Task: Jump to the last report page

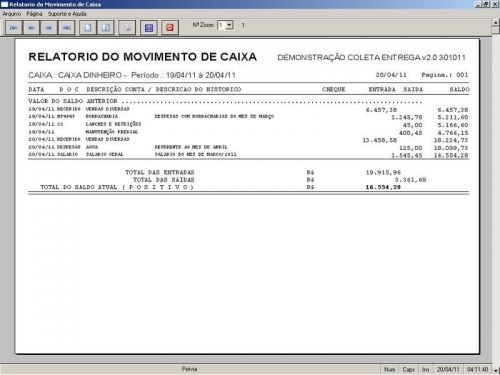Action: click(67, 28)
